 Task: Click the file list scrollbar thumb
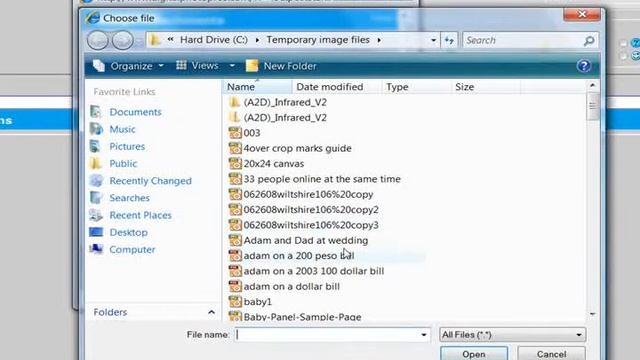(593, 106)
